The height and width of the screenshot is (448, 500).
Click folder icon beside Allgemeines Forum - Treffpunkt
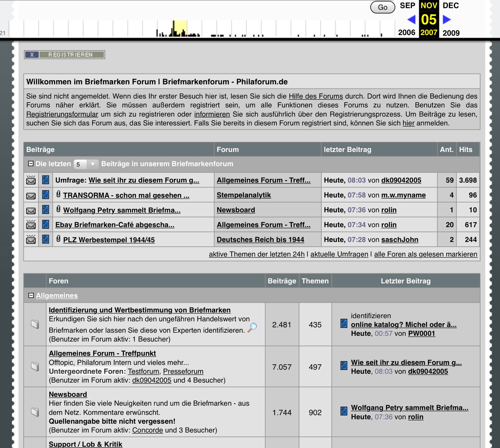point(35,366)
